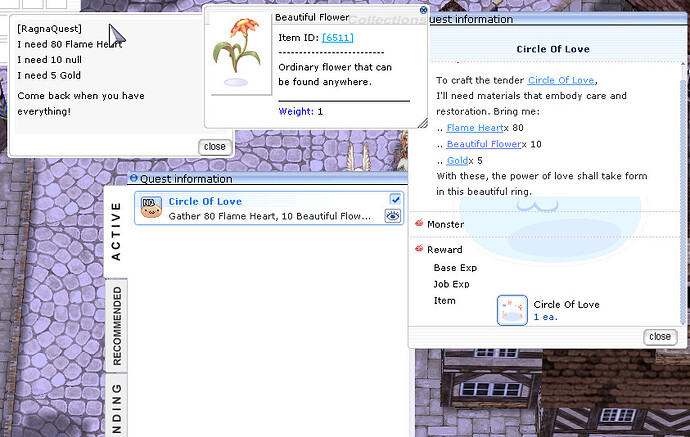This screenshot has width=690, height=437.
Task: Click the '1 ea.' reward quantity text
Action: pos(546,317)
